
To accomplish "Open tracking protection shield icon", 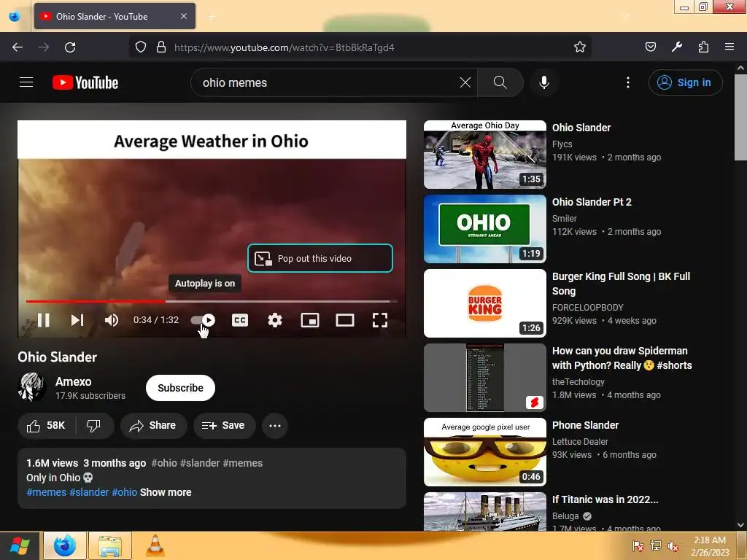I will pyautogui.click(x=141, y=47).
